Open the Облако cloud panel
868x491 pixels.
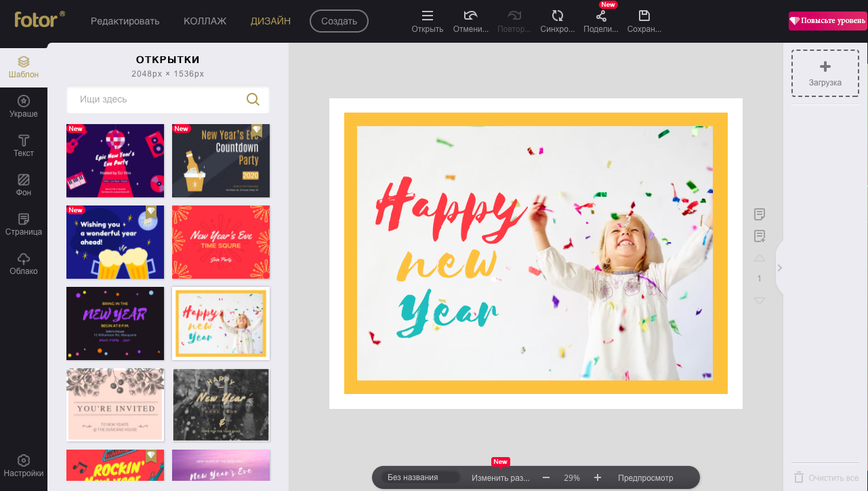(x=24, y=264)
